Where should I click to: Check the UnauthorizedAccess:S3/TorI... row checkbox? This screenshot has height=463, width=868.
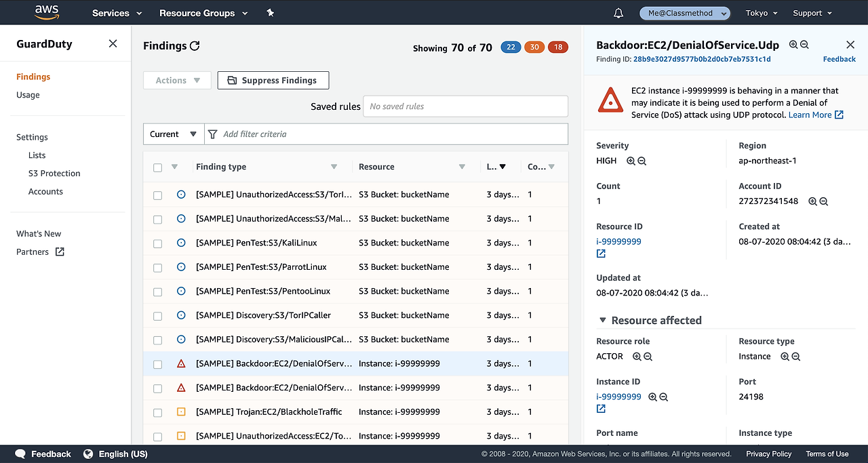(157, 195)
